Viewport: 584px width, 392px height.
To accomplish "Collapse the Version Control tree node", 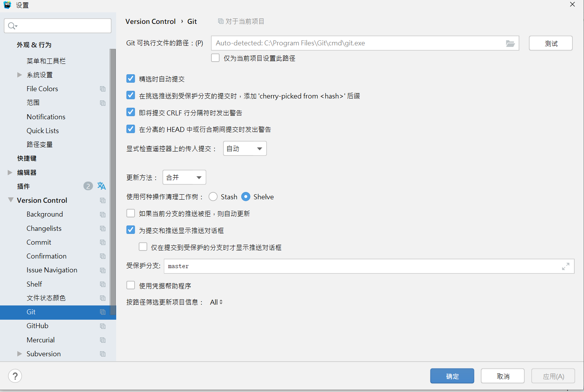I will point(11,200).
